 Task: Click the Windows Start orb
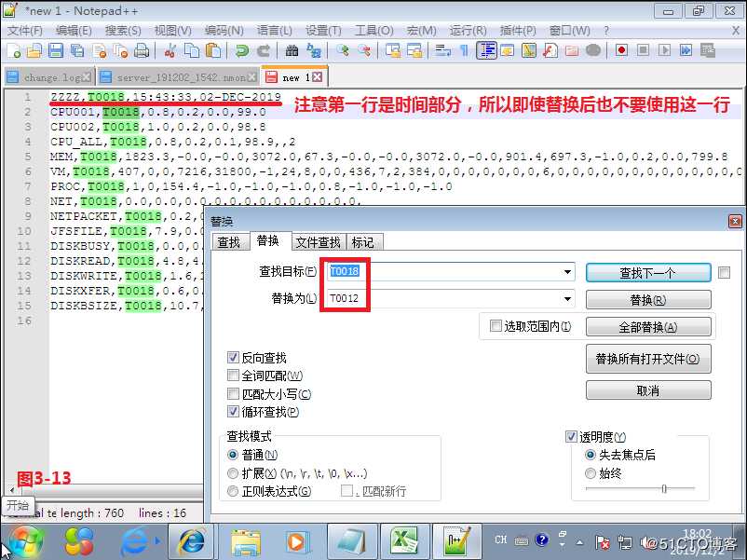26,542
